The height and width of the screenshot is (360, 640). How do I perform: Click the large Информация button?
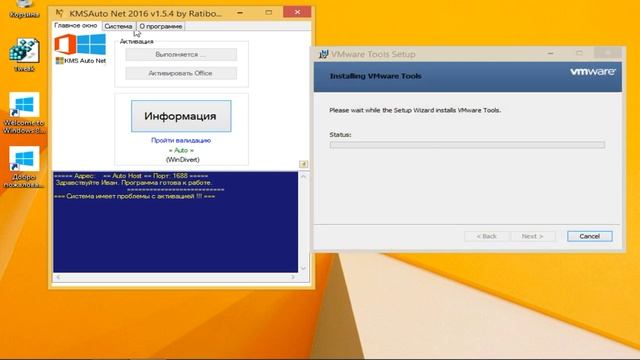181,116
